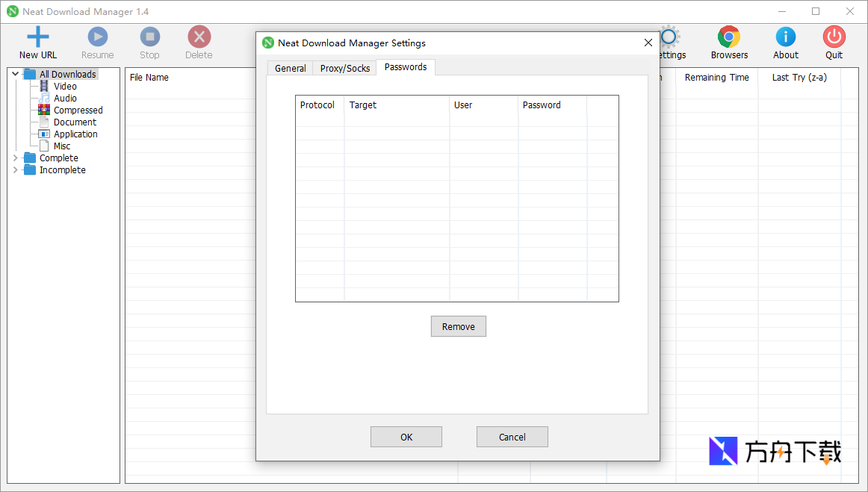This screenshot has height=492, width=868.
Task: Click the Stop download icon
Action: pyautogui.click(x=149, y=36)
